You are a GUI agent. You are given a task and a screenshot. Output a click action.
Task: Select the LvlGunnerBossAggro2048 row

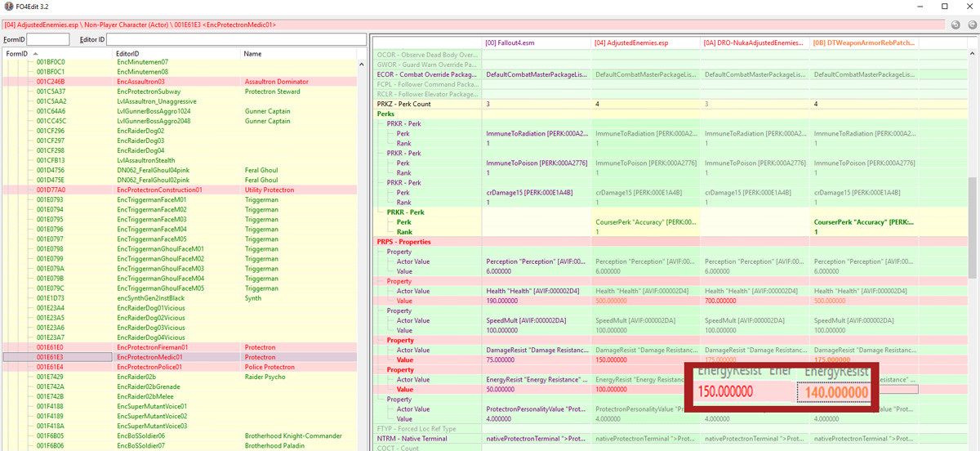tap(180, 121)
